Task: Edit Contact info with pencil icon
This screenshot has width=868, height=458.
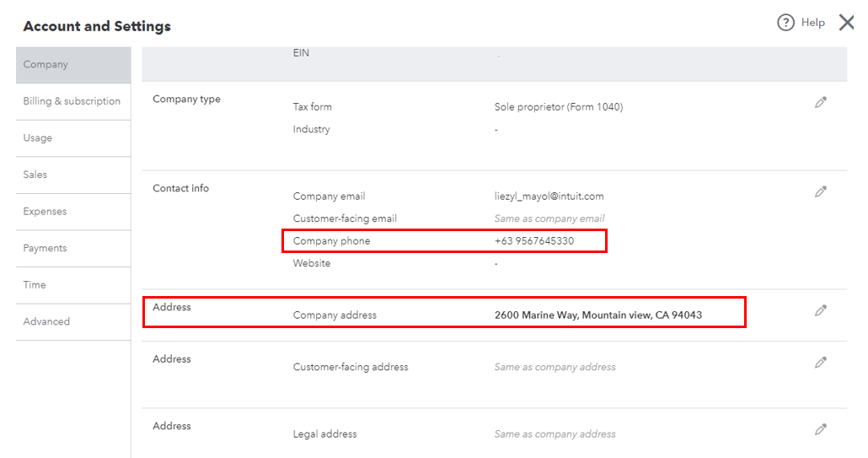Action: pos(821,191)
